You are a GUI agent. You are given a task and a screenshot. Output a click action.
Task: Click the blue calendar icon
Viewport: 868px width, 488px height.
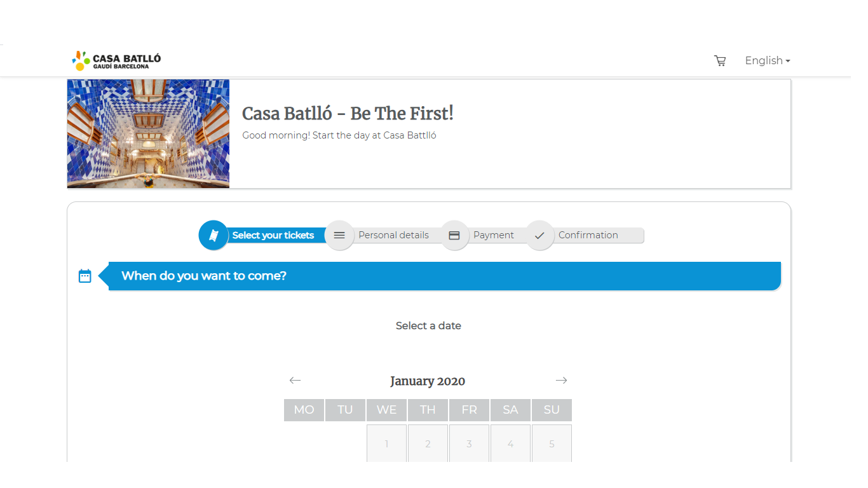point(85,276)
